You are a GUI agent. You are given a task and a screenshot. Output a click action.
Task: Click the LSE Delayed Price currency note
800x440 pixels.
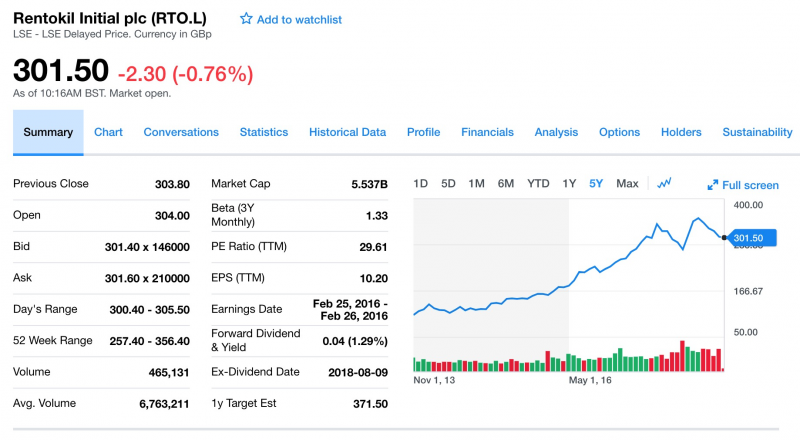112,34
